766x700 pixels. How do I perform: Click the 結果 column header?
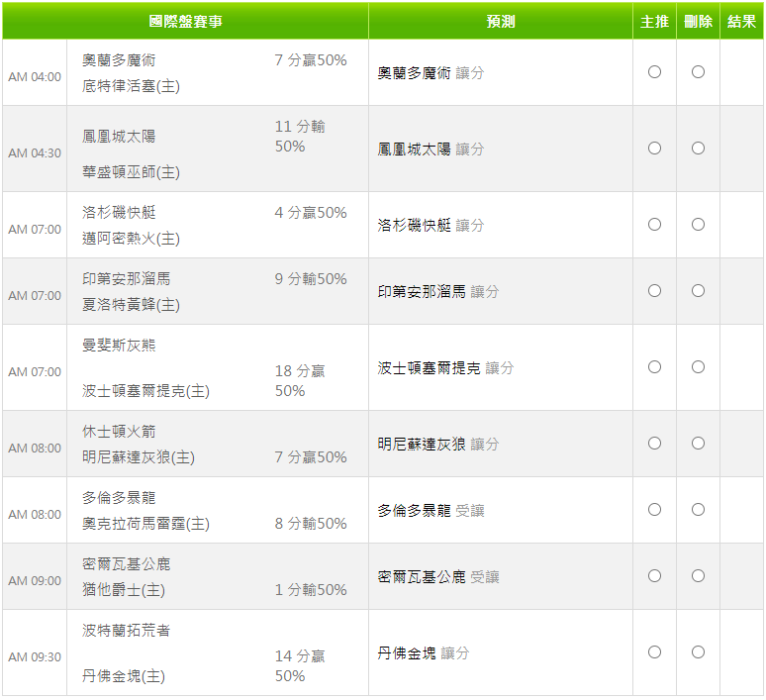[741, 21]
